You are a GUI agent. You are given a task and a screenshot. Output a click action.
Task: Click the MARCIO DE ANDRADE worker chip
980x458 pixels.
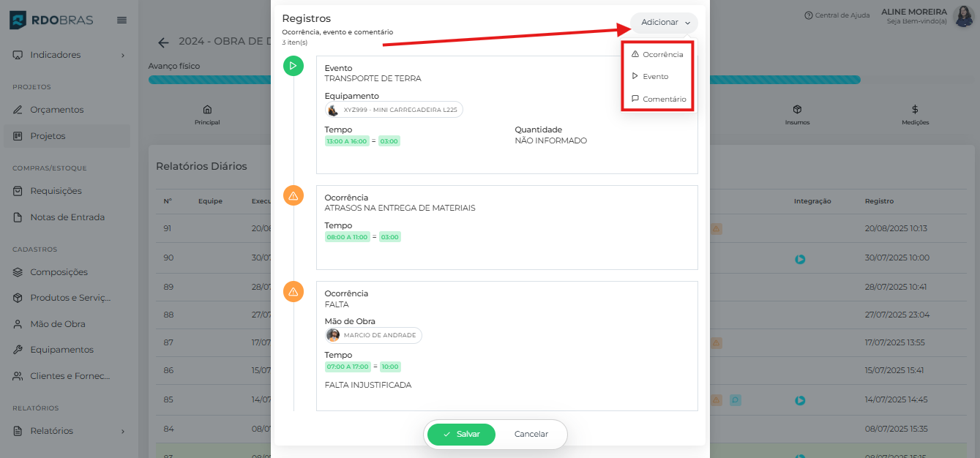pos(373,335)
